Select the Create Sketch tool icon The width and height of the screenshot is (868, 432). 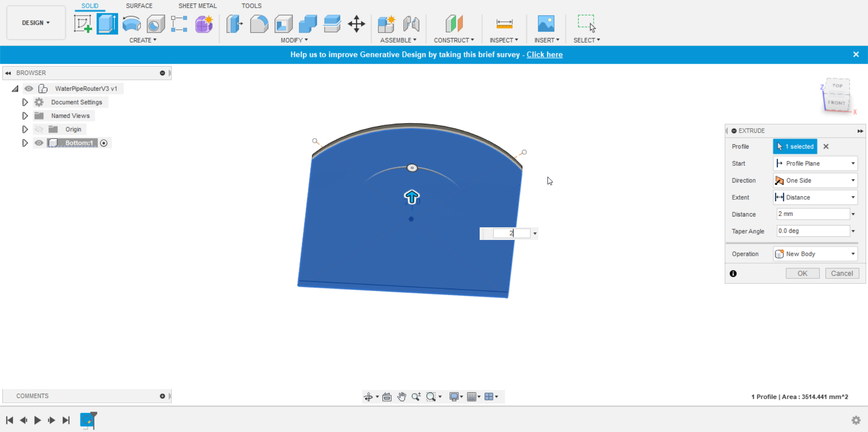[83, 24]
